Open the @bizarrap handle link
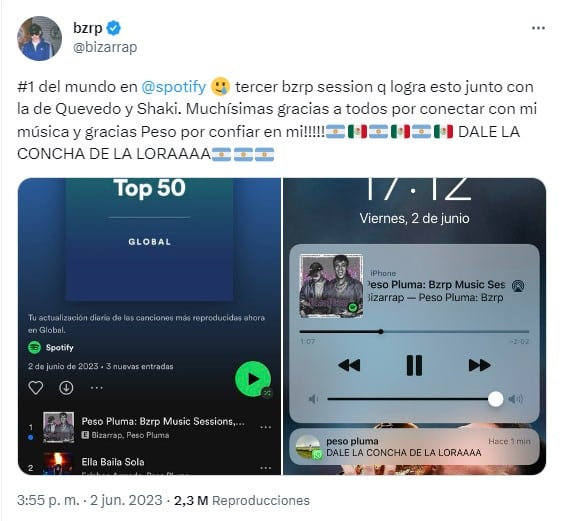The height and width of the screenshot is (521, 561). point(105,47)
